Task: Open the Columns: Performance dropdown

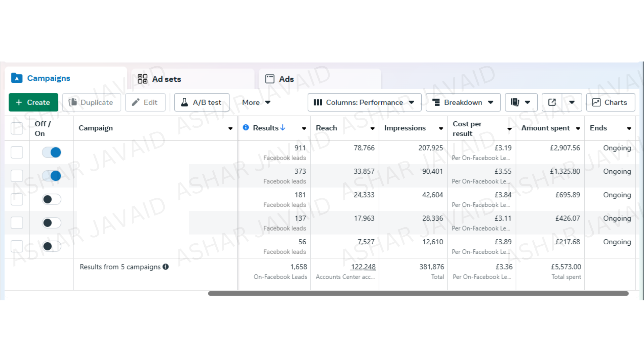Action: [x=364, y=102]
